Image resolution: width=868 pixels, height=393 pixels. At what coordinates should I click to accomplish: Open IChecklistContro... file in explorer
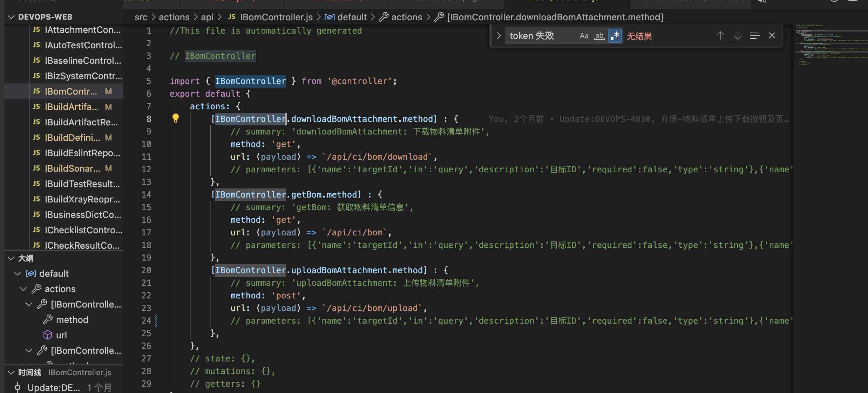point(83,230)
